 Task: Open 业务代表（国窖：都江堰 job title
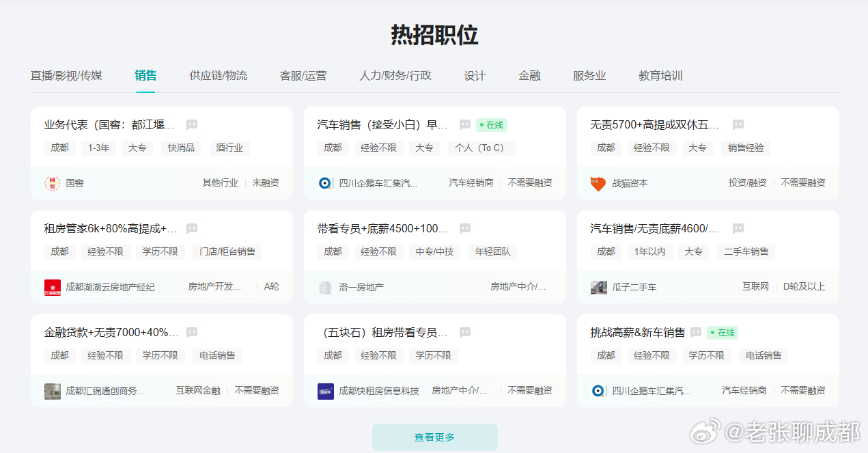click(109, 125)
